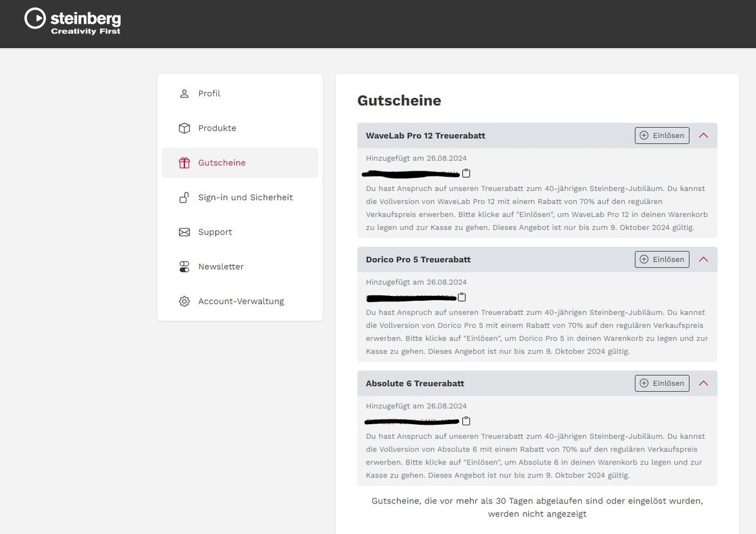Redeem the Absolute 6 Treuerabatt via Einlösen
Image resolution: width=756 pixels, height=534 pixels.
[662, 383]
